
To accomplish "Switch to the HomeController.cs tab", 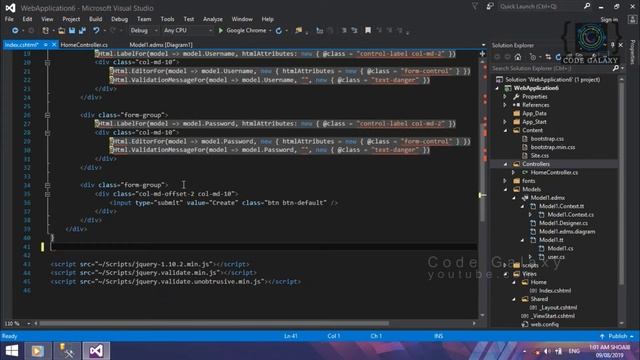I will tap(84, 45).
